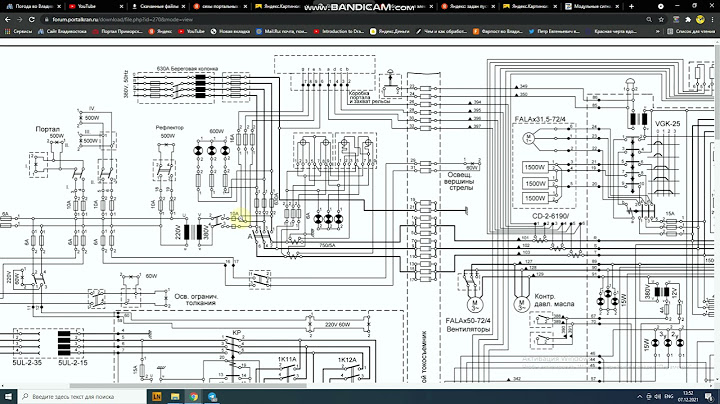This screenshot has width=720, height=404.
Task: Switch the ENG input language indicator
Action: [669, 396]
